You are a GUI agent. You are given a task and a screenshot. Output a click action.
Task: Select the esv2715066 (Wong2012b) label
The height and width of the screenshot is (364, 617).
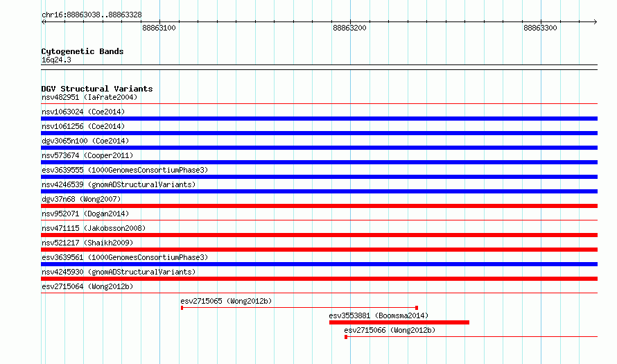[x=390, y=330]
